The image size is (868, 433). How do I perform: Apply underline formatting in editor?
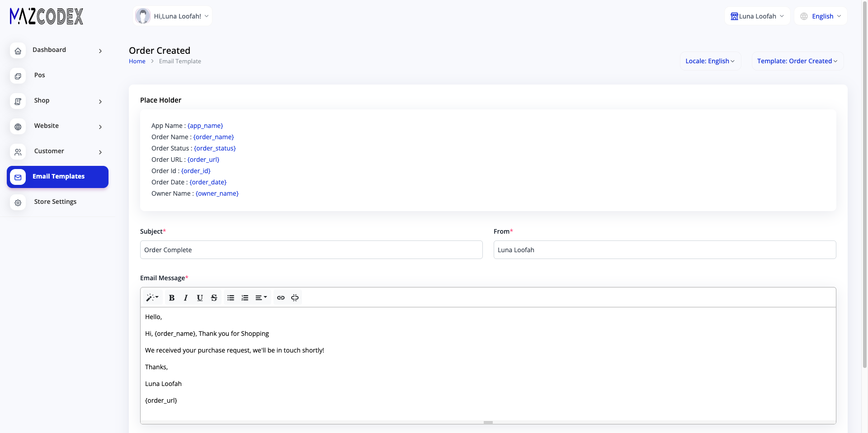click(200, 297)
